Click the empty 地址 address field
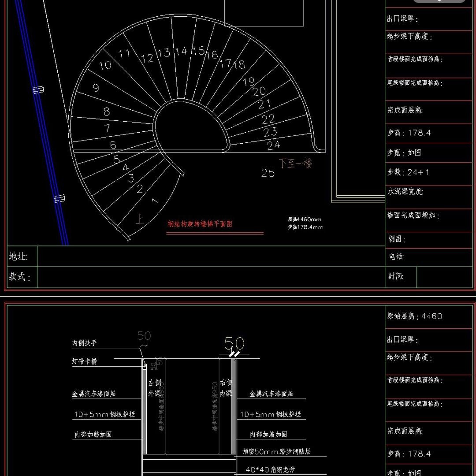476x476 pixels. tap(211, 257)
